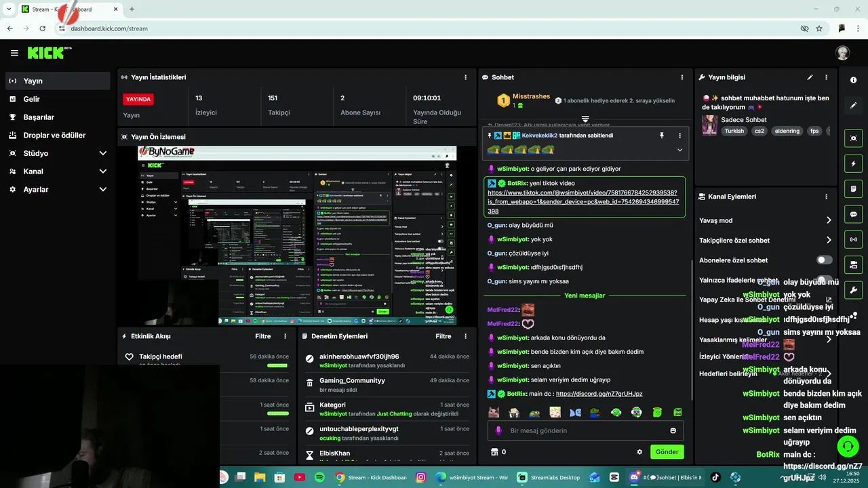Open Yavaş mod settings arrow
Image resolution: width=868 pixels, height=488 pixels.
828,220
